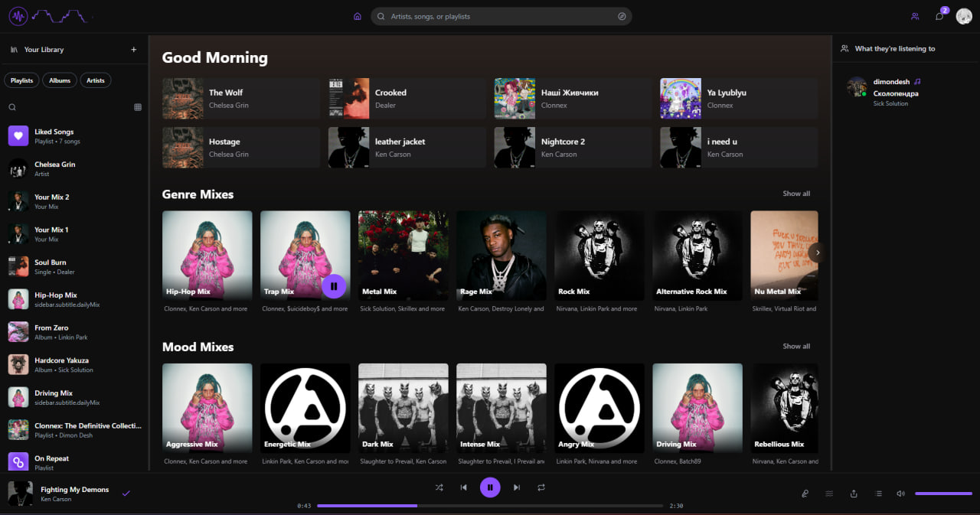
Task: Open the messages icon with badge 2
Action: click(939, 16)
